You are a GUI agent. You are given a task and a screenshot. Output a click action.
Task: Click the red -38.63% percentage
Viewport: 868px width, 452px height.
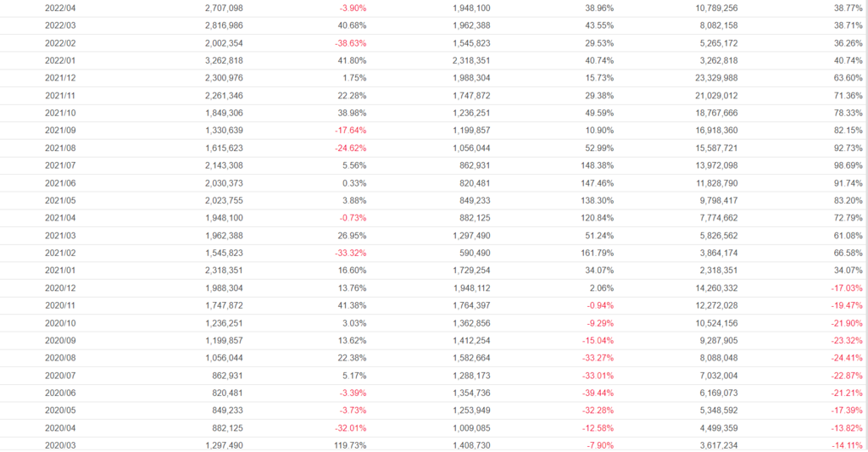coord(349,42)
